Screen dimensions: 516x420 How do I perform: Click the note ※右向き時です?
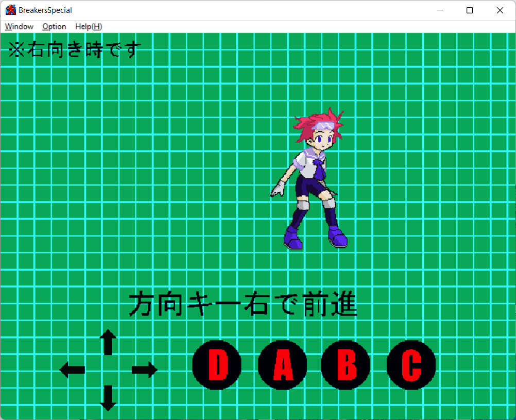coord(75,50)
